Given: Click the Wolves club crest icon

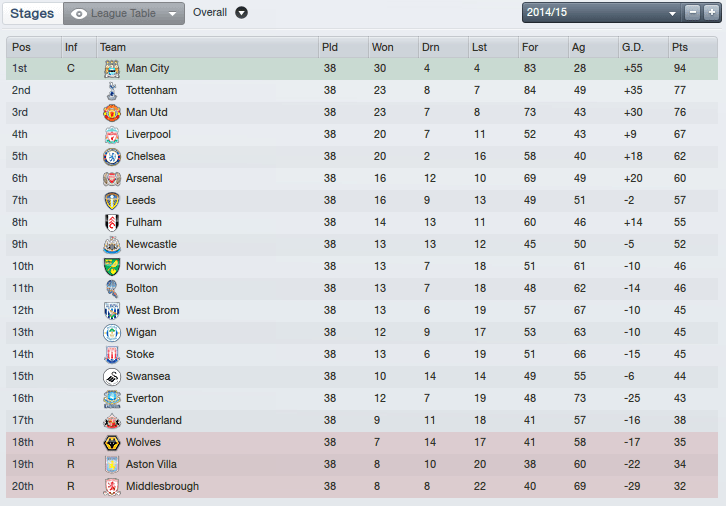Looking at the screenshot, I should [111, 443].
